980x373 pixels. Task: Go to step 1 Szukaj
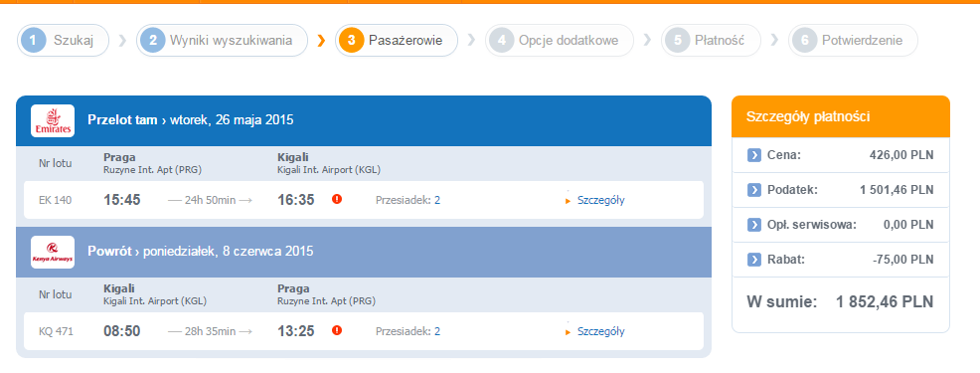point(64,41)
